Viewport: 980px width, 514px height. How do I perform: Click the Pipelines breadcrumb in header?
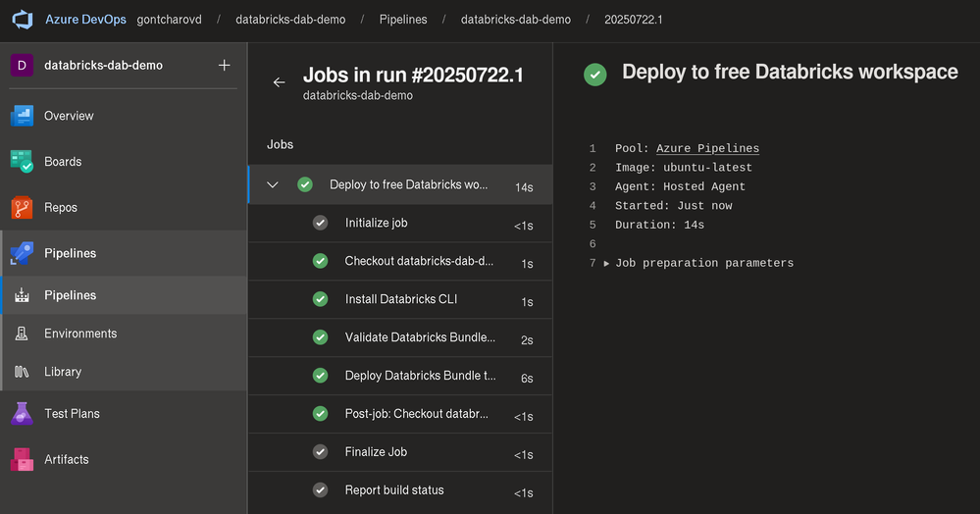coord(404,20)
